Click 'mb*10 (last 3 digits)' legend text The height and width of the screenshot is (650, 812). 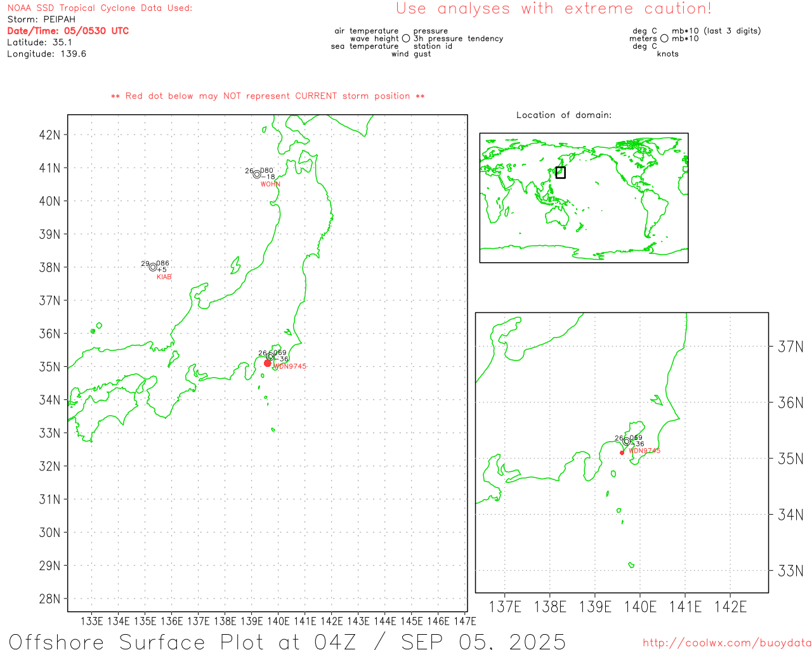pos(716,31)
